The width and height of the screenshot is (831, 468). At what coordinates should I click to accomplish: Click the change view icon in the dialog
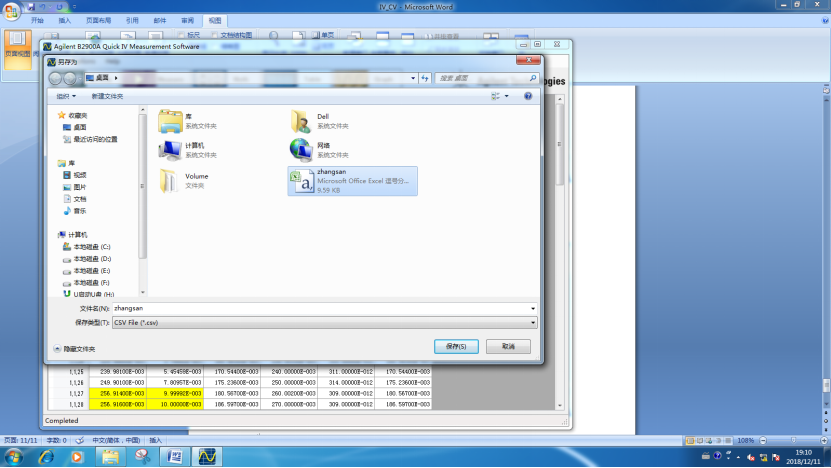tap(496, 96)
